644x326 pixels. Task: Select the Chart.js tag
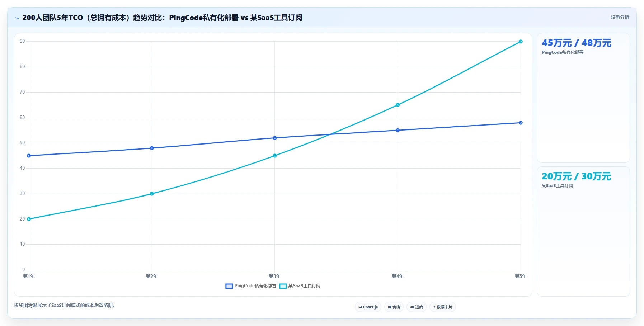coord(368,307)
